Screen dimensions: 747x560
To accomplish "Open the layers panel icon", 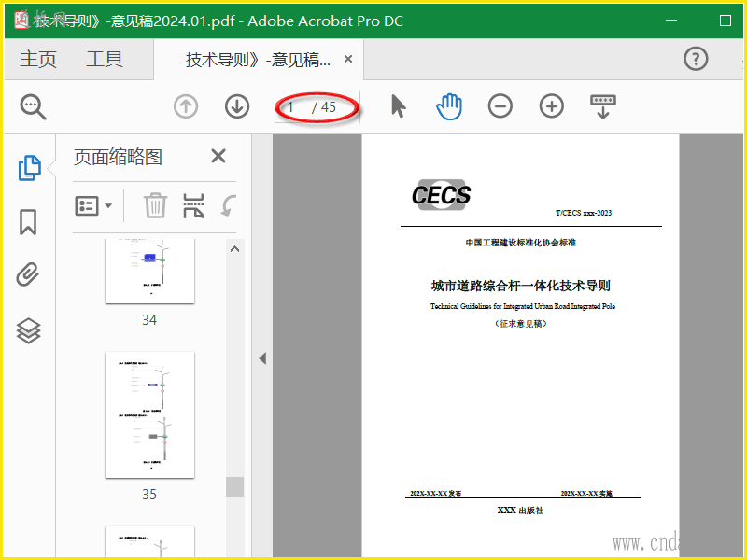I will [x=29, y=330].
